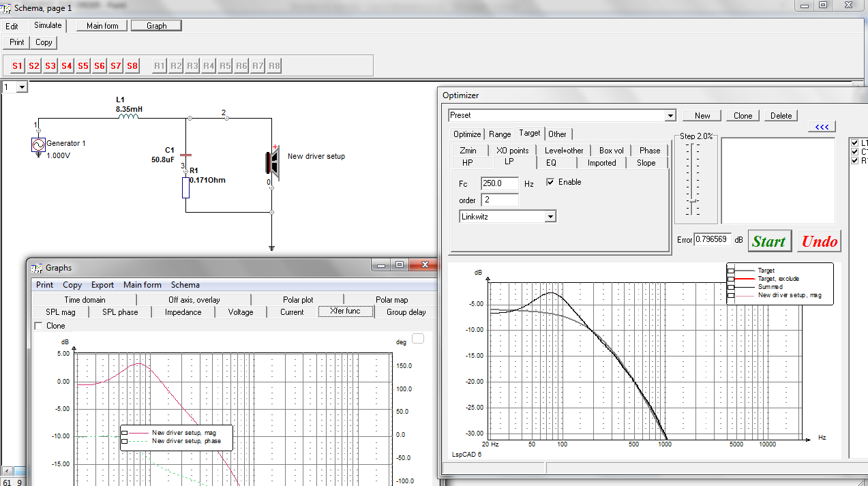Click the New preset button

pyautogui.click(x=702, y=116)
